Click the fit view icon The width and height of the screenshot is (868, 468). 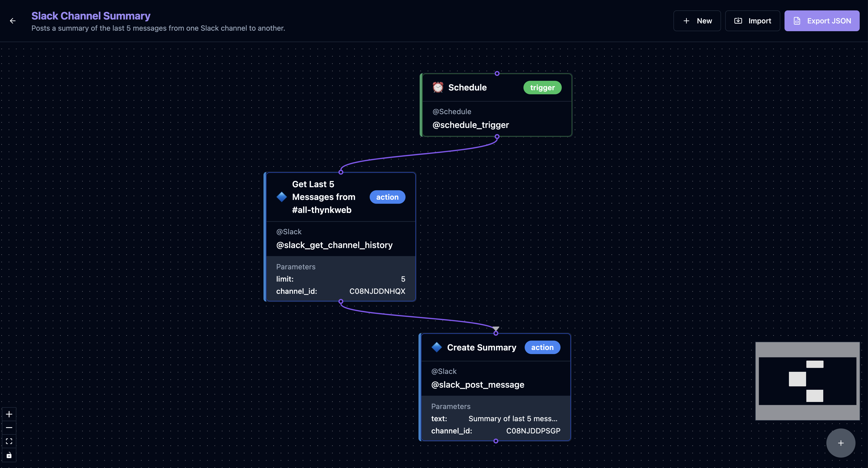(9, 441)
